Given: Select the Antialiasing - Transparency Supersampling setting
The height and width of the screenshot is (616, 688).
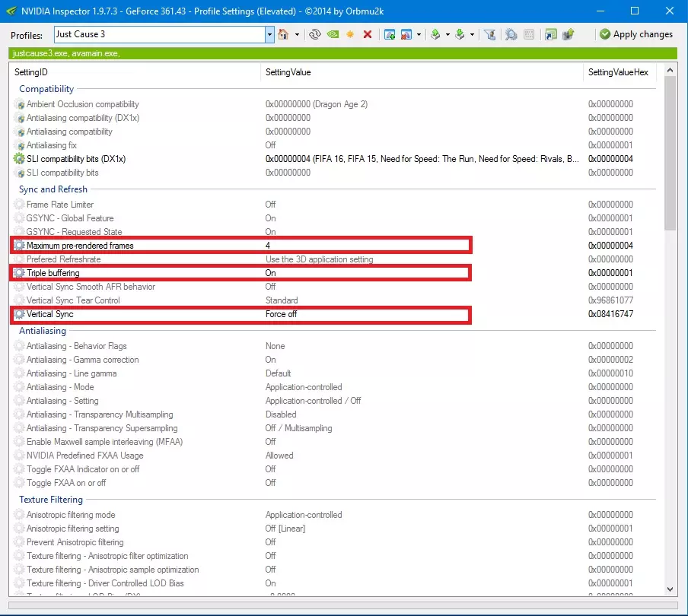Looking at the screenshot, I should coord(333,428).
